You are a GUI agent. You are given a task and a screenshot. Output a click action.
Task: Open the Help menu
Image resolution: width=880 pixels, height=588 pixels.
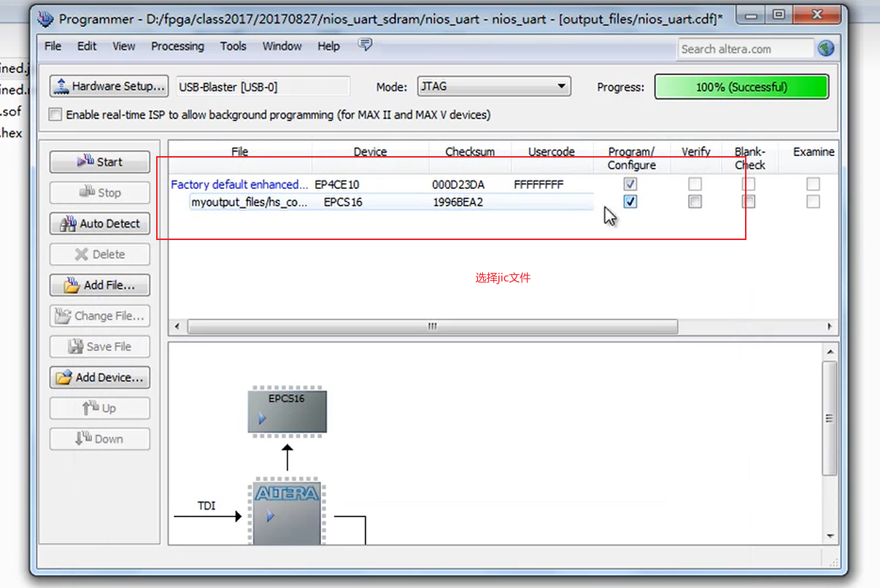click(x=328, y=46)
